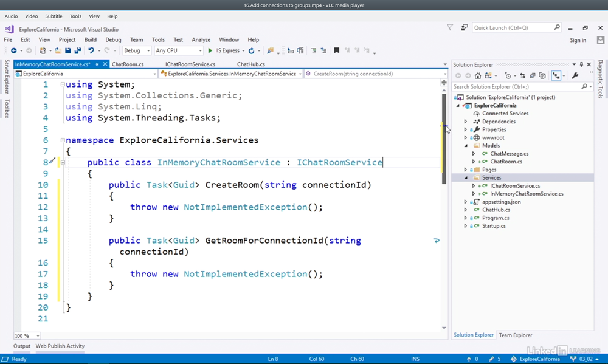
Task: Open the Properties wrench icon in Solution Explorer
Action: click(575, 75)
